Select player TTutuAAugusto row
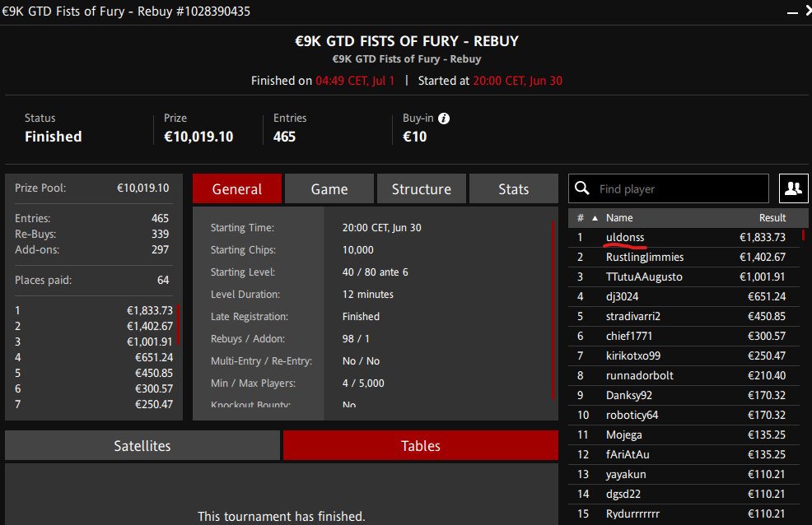Image resolution: width=812 pixels, height=525 pixels. [684, 276]
